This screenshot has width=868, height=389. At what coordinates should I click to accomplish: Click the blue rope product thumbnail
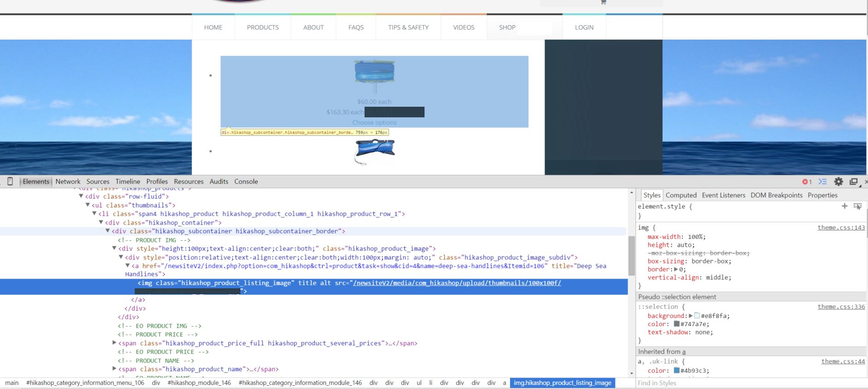tap(375, 151)
